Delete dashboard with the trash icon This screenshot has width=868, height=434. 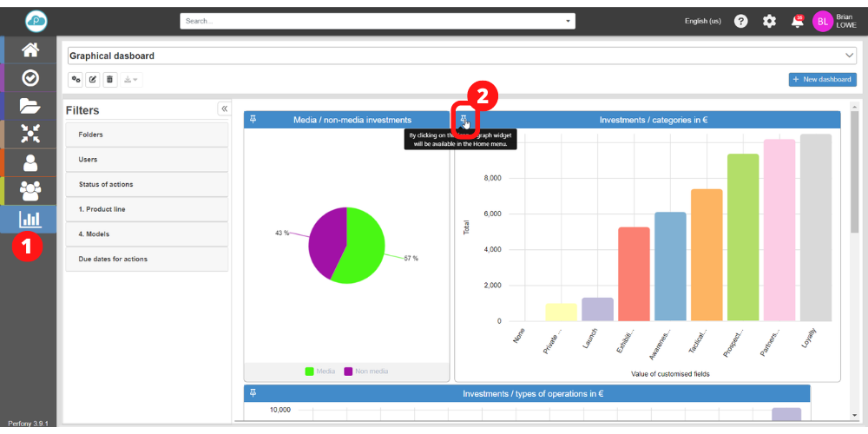click(x=109, y=80)
